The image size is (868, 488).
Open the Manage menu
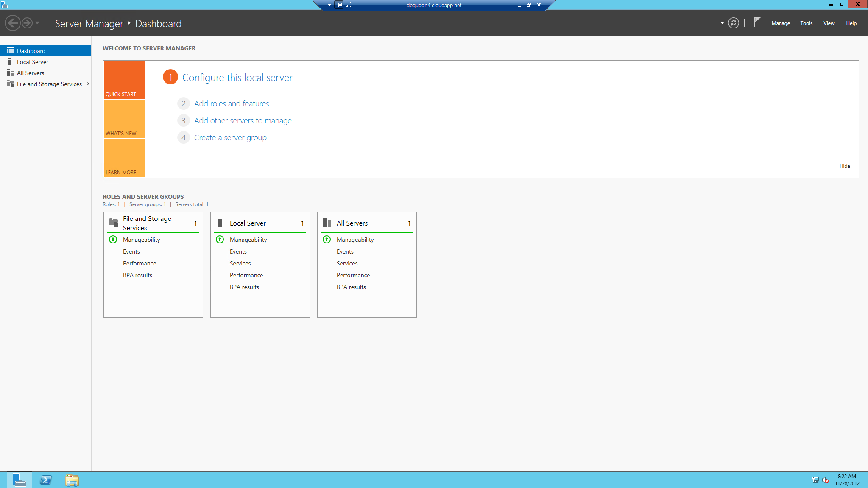tap(780, 23)
